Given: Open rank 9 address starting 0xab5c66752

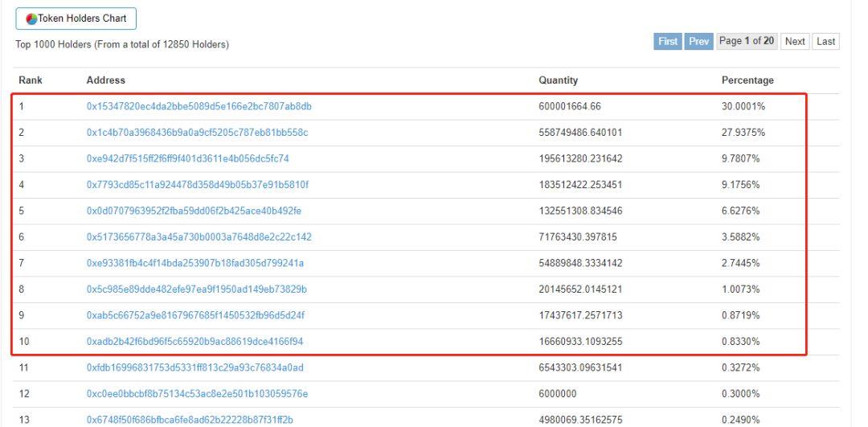Looking at the screenshot, I should [x=195, y=314].
